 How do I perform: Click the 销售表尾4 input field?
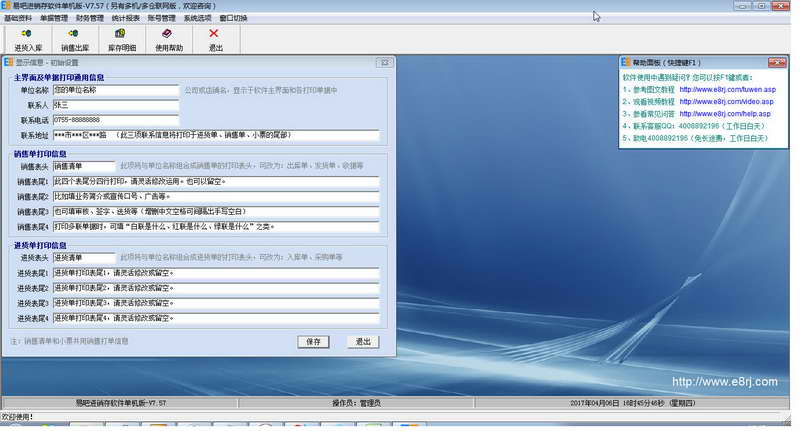coord(216,226)
